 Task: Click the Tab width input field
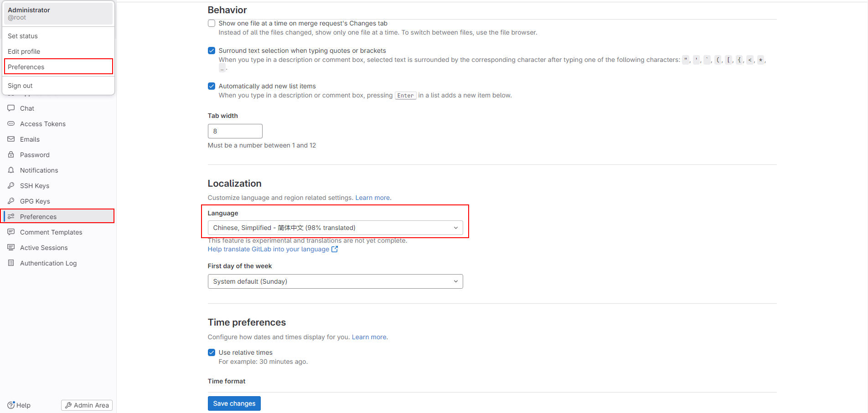click(x=235, y=131)
